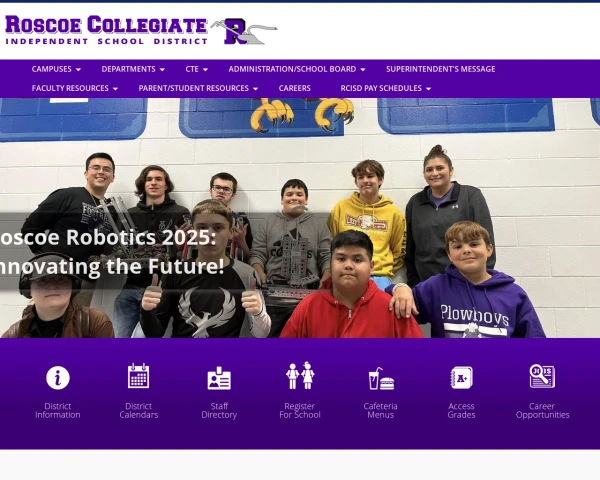Expand the Administration/School Board dropdown menu
The image size is (600, 480).
coord(297,69)
